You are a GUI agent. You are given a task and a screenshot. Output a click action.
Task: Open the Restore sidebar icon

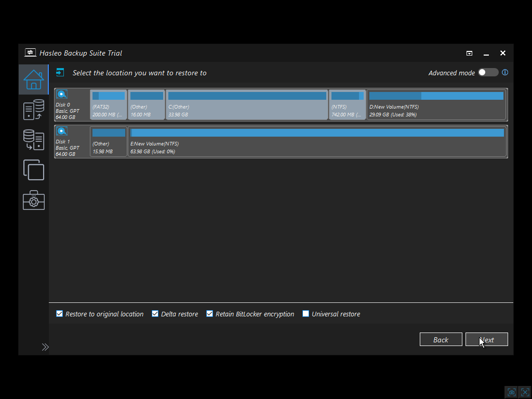coord(34,140)
